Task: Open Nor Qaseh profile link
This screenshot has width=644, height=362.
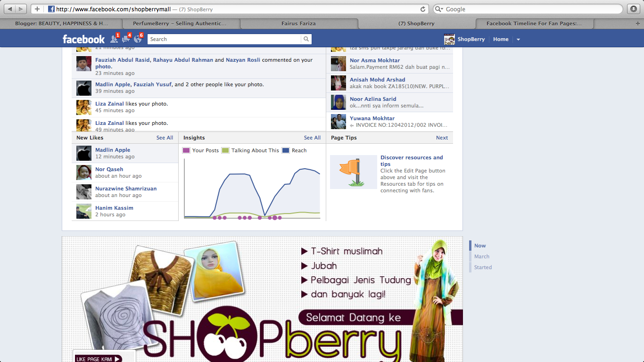Action: pyautogui.click(x=109, y=169)
